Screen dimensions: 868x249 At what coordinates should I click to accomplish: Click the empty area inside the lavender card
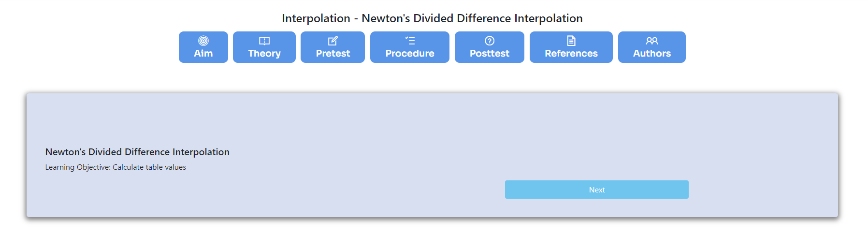click(338, 121)
